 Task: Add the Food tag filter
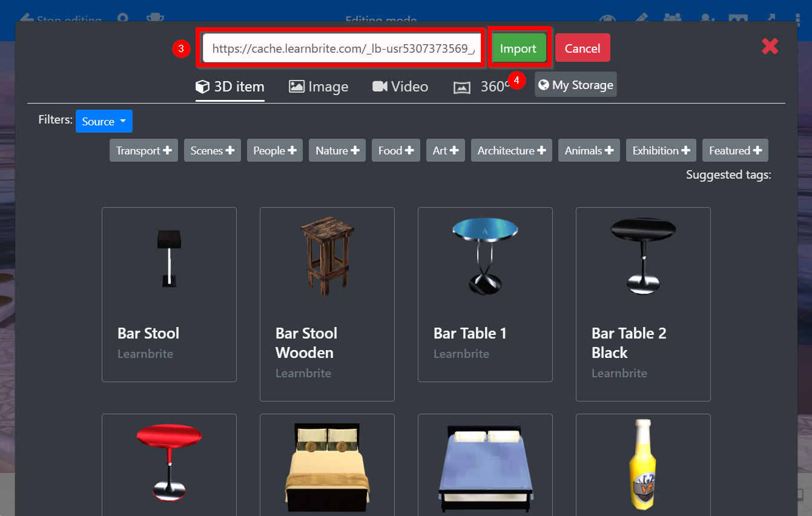[x=395, y=150]
